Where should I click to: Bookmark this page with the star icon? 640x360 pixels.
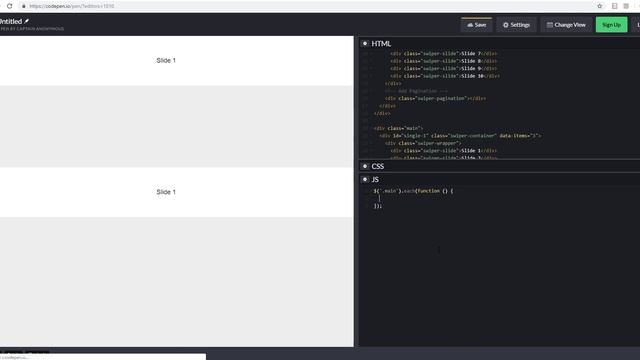[600, 6]
